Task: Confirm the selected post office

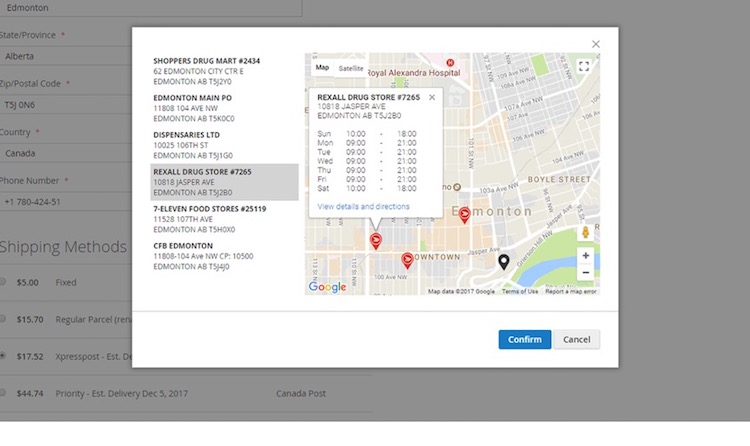Action: click(x=525, y=339)
